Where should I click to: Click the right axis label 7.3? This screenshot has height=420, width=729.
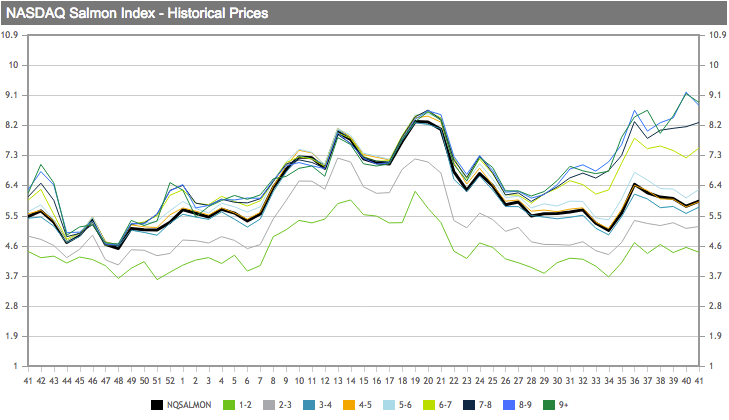click(715, 155)
